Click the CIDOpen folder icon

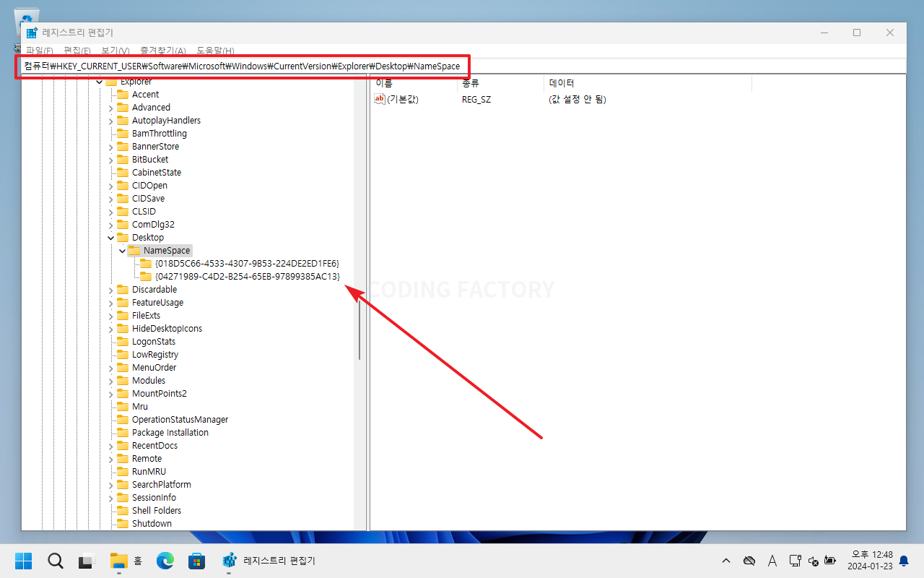coord(122,186)
